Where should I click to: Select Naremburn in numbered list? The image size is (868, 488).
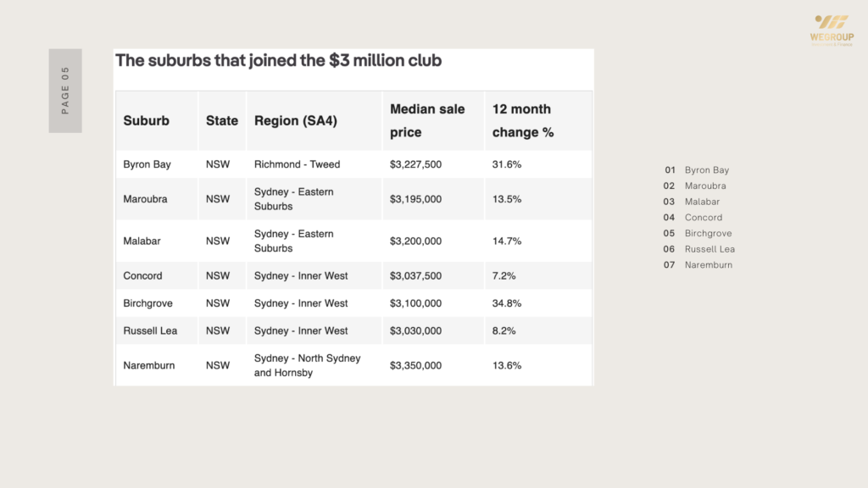coord(709,265)
